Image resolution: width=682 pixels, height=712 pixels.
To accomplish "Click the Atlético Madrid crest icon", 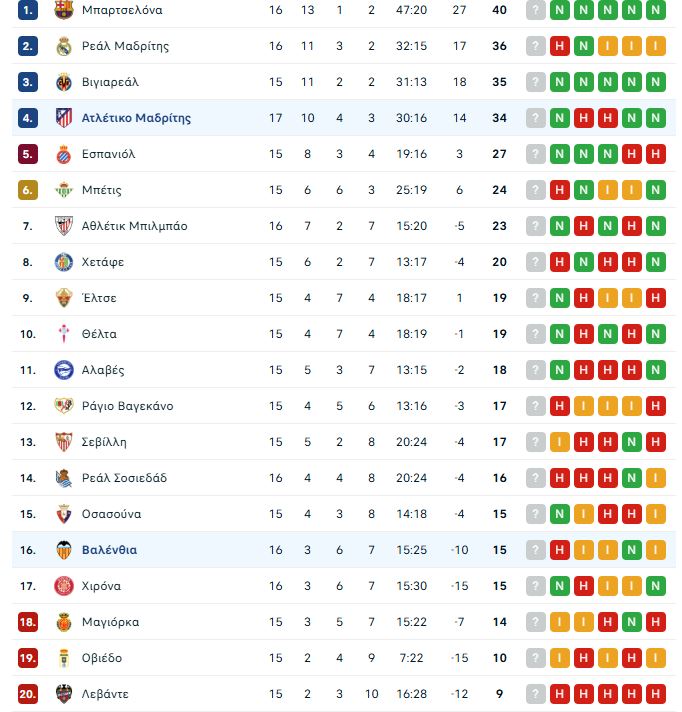I will click(64, 118).
